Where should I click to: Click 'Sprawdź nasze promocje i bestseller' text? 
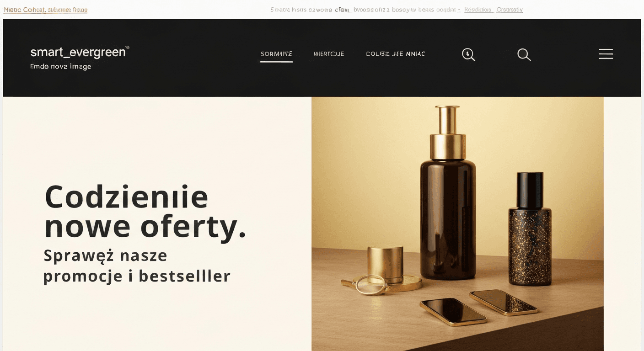click(x=137, y=266)
